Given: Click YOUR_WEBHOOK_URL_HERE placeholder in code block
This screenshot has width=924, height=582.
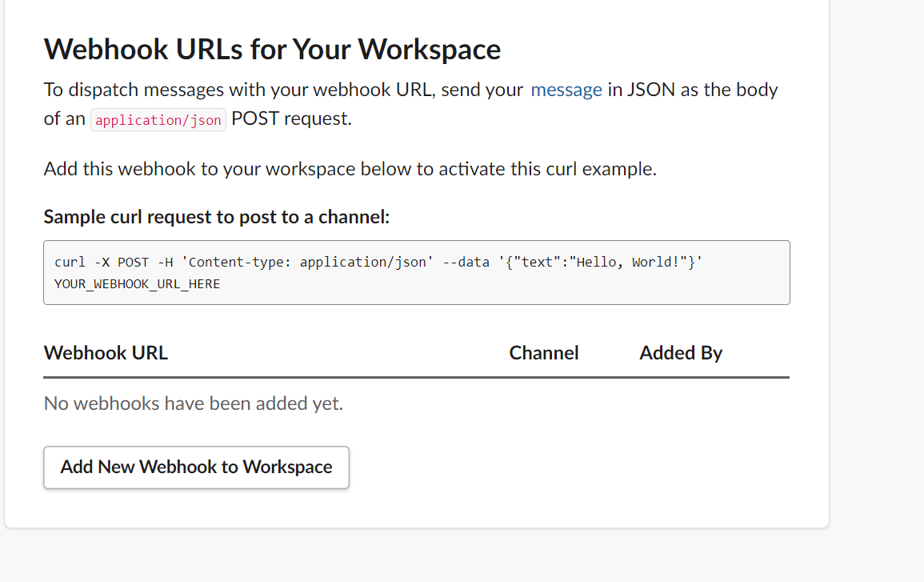Looking at the screenshot, I should [x=137, y=283].
